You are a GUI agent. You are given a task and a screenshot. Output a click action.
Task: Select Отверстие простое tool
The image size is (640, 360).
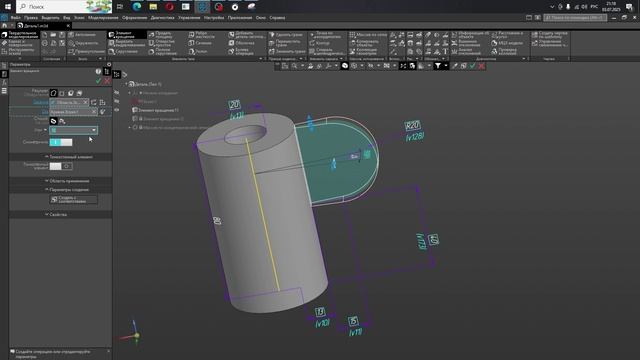(x=162, y=43)
